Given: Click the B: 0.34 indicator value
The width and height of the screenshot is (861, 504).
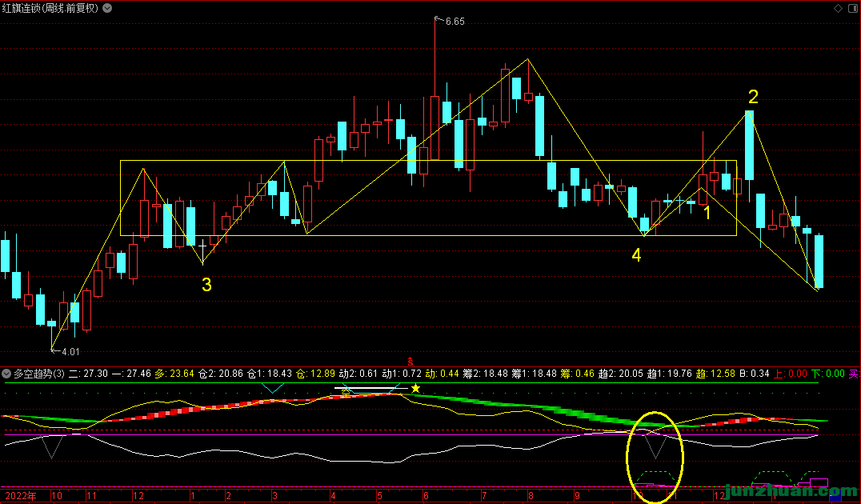Looking at the screenshot, I should point(755,374).
